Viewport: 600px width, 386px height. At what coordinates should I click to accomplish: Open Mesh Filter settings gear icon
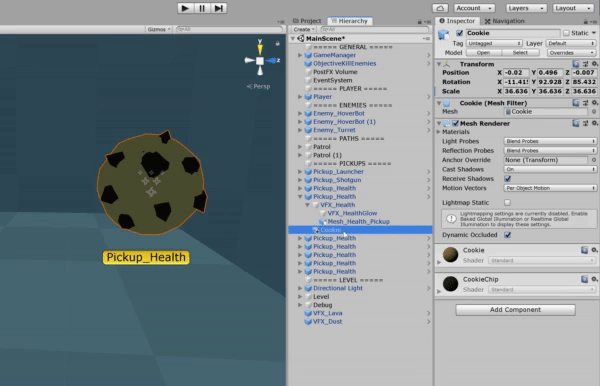(x=595, y=103)
